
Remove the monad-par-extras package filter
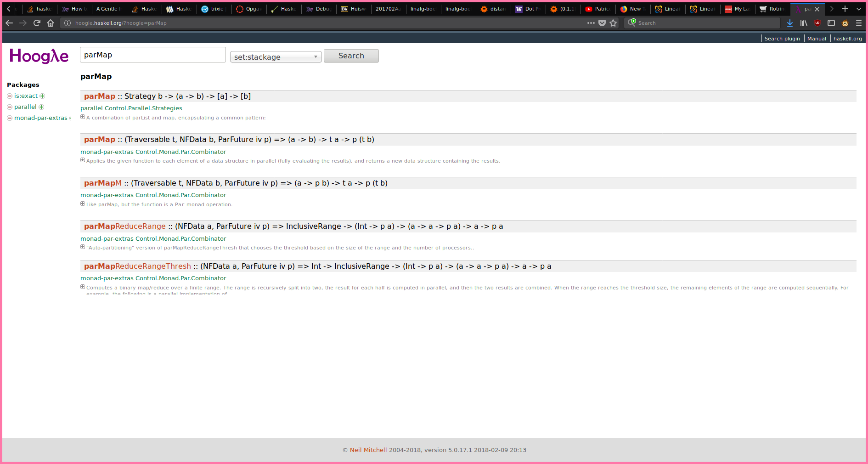(10, 118)
